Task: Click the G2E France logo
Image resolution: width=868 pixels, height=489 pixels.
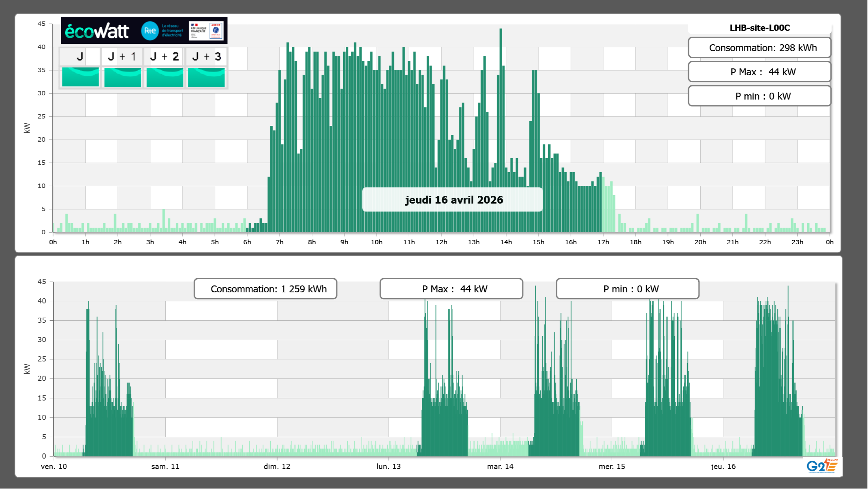Action: coord(822,466)
